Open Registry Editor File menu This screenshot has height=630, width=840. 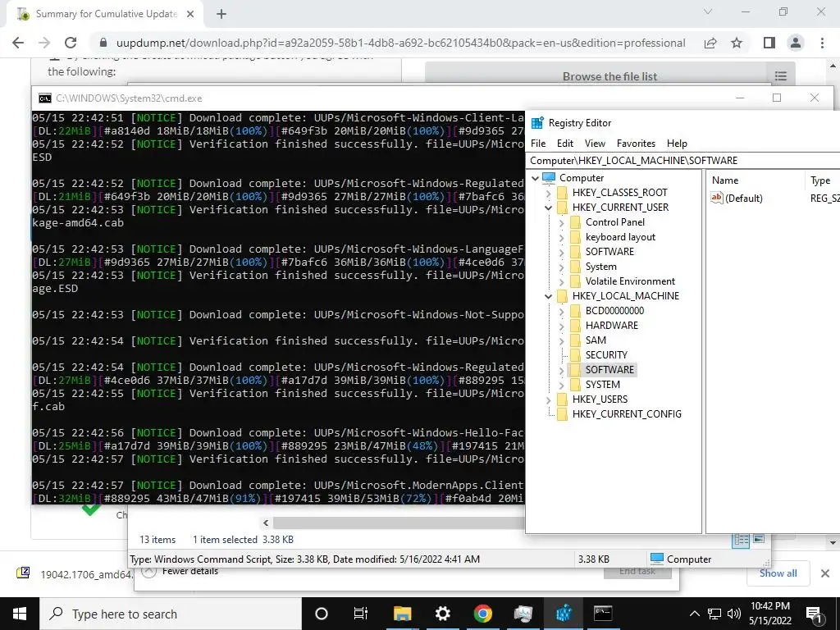pyautogui.click(x=538, y=144)
